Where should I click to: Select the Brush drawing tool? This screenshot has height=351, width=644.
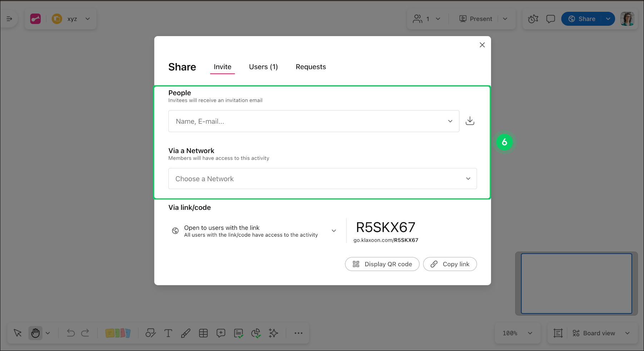coord(185,333)
